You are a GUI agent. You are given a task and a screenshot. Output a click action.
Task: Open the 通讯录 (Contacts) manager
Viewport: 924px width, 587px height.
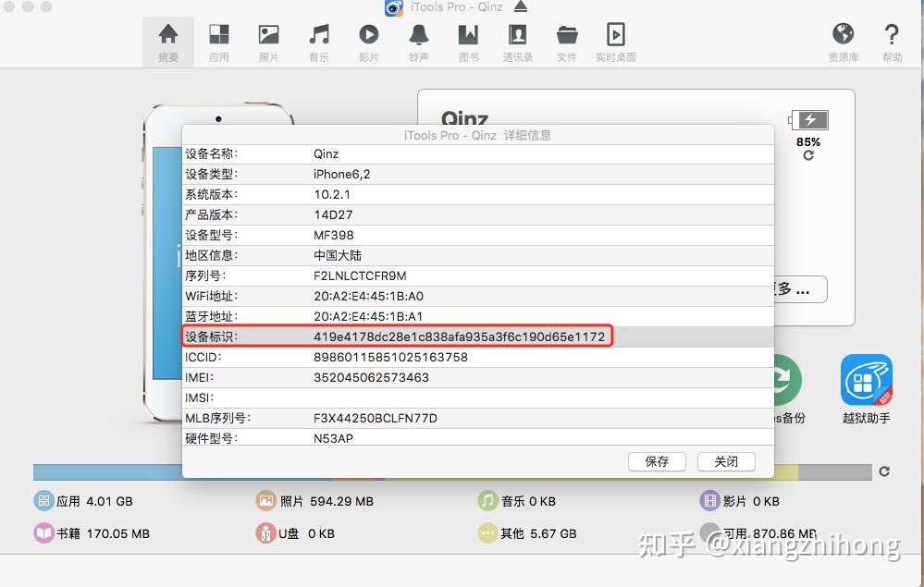click(517, 42)
